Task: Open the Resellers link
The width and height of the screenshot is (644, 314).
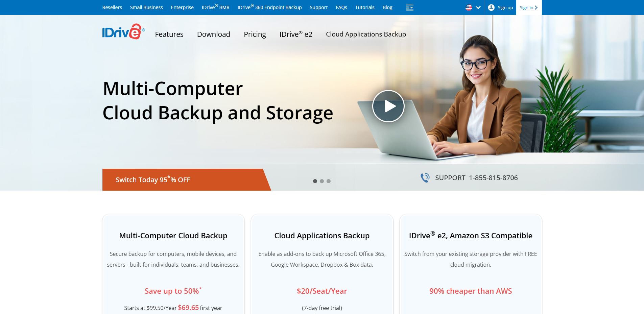Action: [x=112, y=7]
